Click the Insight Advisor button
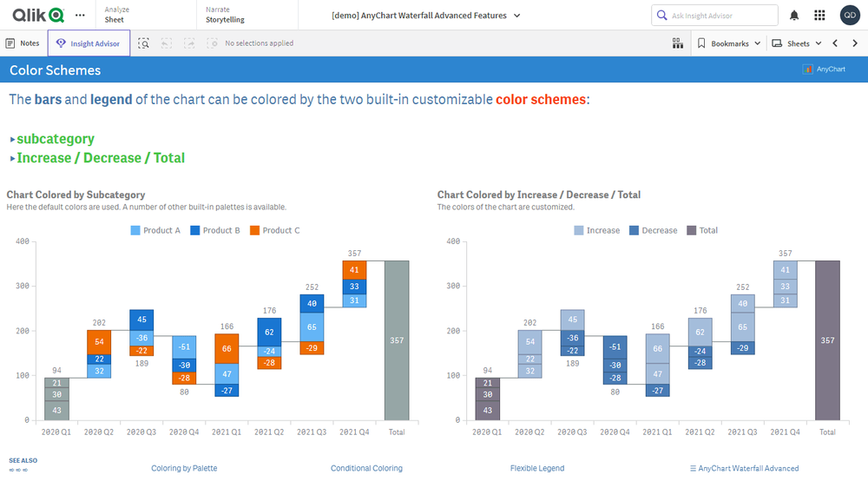 [89, 43]
